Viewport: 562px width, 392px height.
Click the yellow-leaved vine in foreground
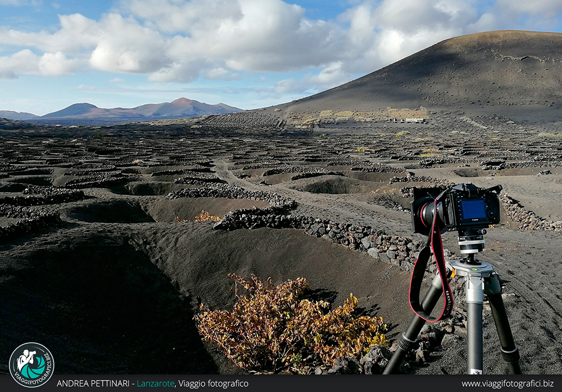287,326
